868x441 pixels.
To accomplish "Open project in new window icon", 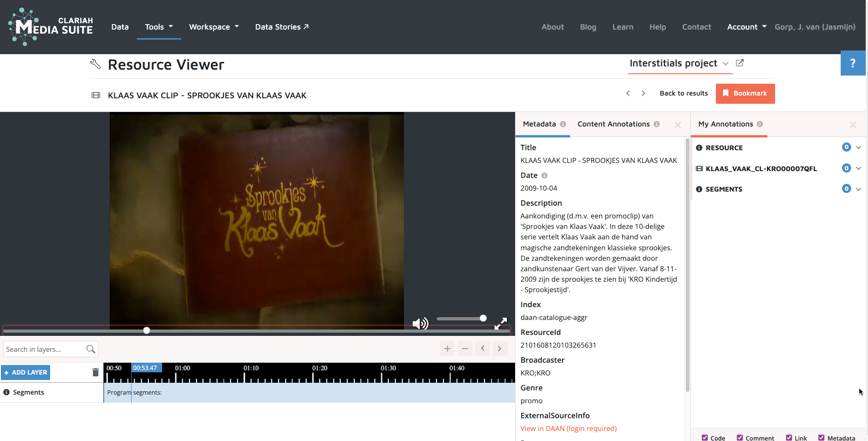I will (x=740, y=63).
